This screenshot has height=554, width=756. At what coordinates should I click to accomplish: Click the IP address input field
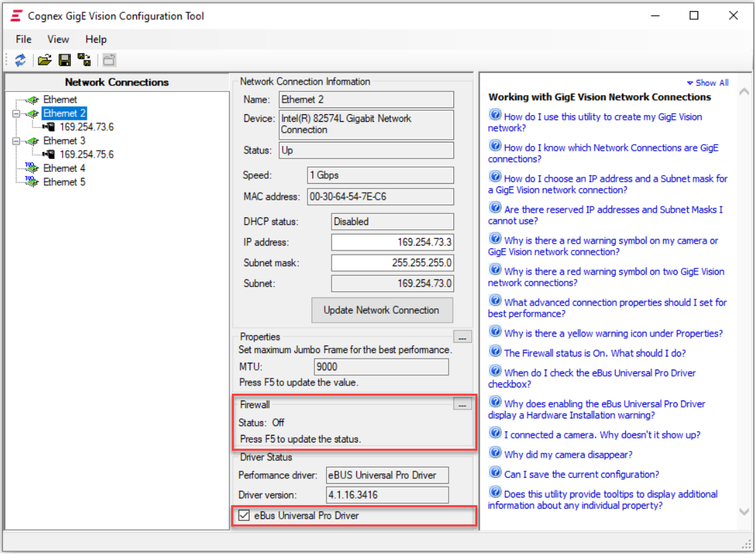click(392, 242)
